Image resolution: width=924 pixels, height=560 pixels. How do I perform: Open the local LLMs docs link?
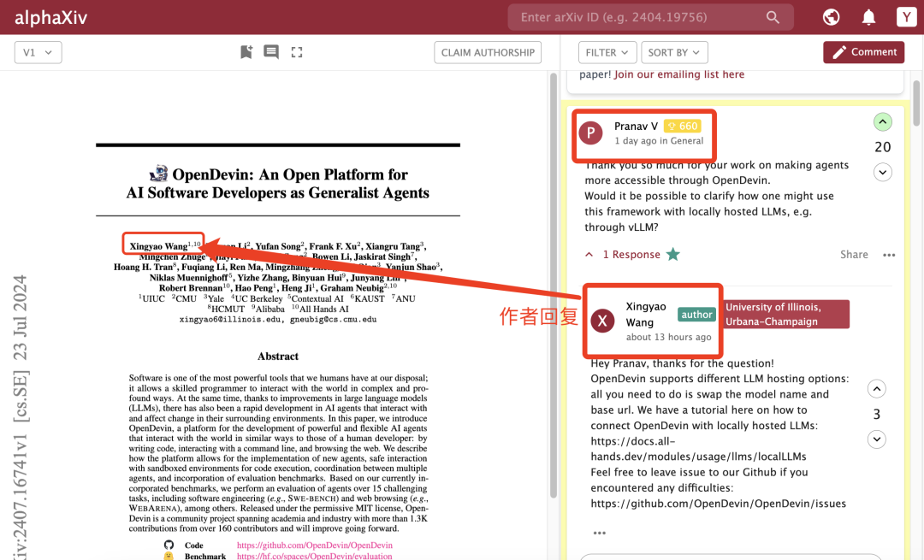coord(698,449)
